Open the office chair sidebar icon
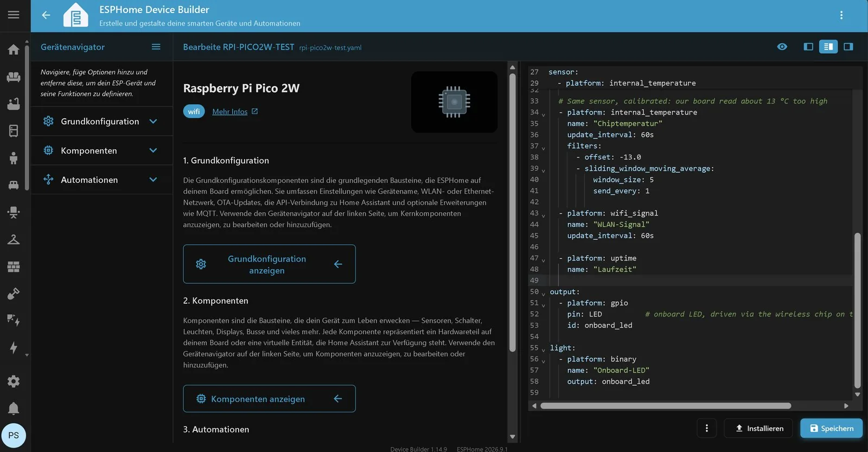The width and height of the screenshot is (868, 452). pos(14,212)
